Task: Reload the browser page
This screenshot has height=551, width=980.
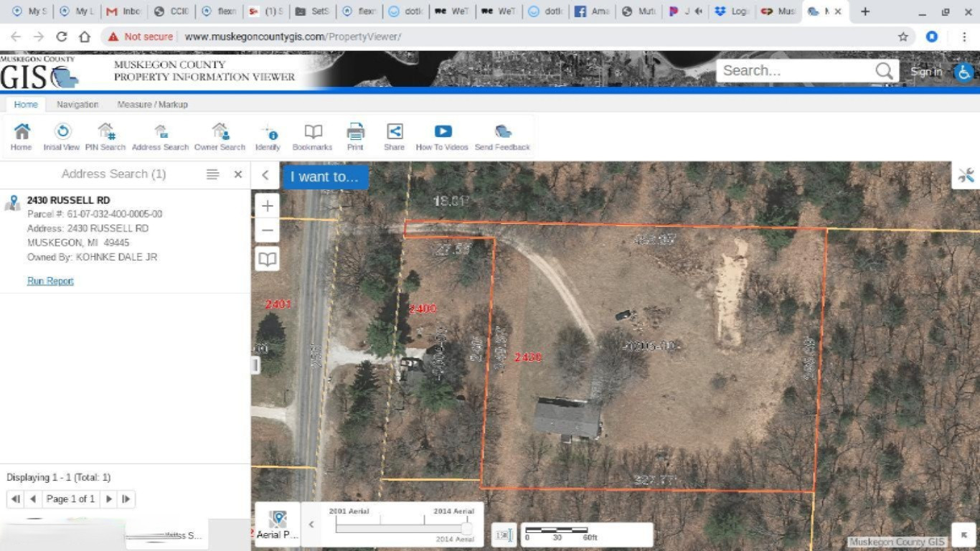Action: click(62, 37)
